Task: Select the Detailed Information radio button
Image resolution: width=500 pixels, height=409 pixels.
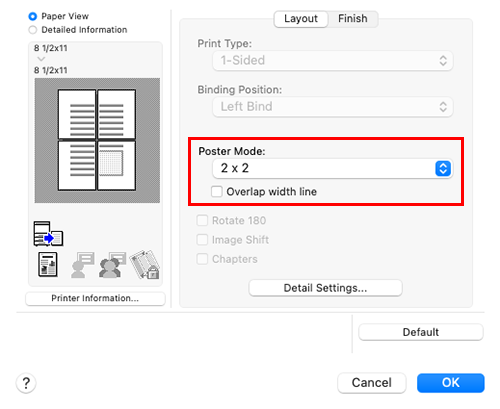Action: tap(33, 30)
